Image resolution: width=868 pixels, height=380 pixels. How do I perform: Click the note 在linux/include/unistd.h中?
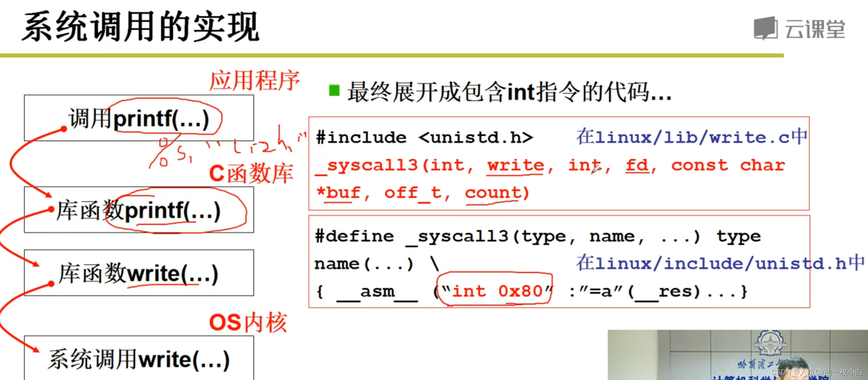pyautogui.click(x=720, y=263)
